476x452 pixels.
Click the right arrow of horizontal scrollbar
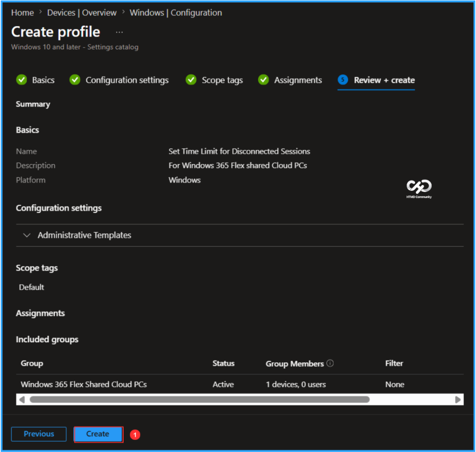point(458,400)
